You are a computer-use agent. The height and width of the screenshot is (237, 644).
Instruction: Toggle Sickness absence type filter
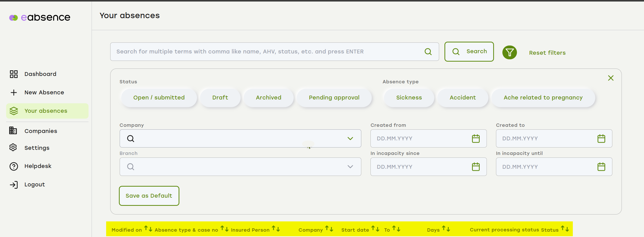[409, 98]
